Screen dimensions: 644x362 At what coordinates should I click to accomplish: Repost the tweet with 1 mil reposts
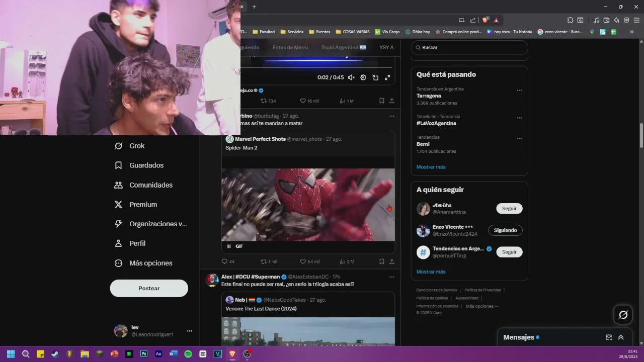point(269,261)
